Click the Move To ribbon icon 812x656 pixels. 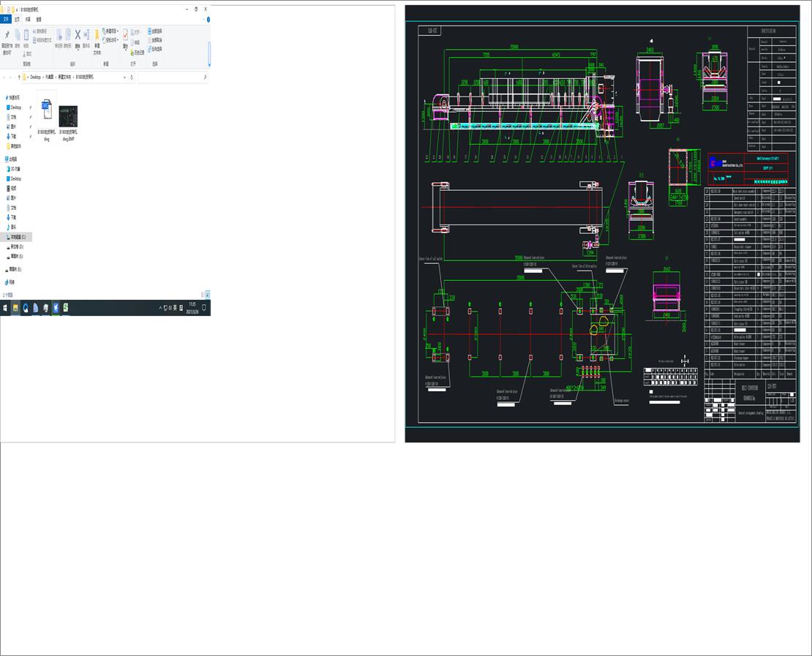point(59,35)
